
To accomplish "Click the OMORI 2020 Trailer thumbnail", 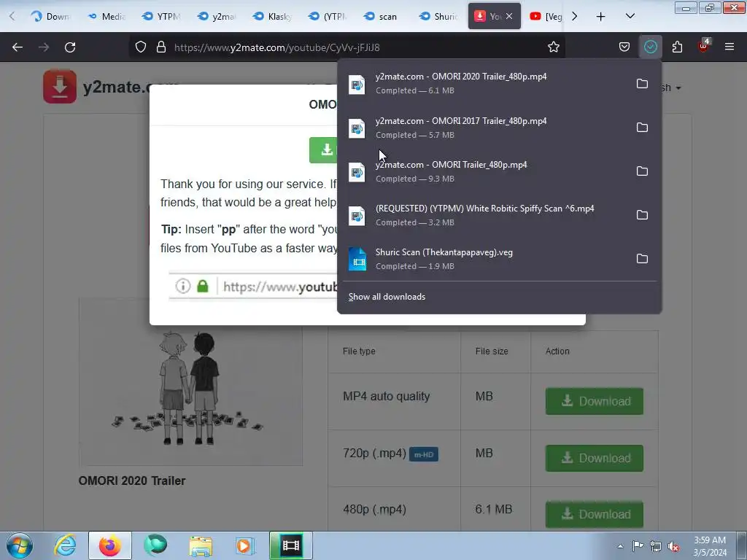I will point(190,382).
